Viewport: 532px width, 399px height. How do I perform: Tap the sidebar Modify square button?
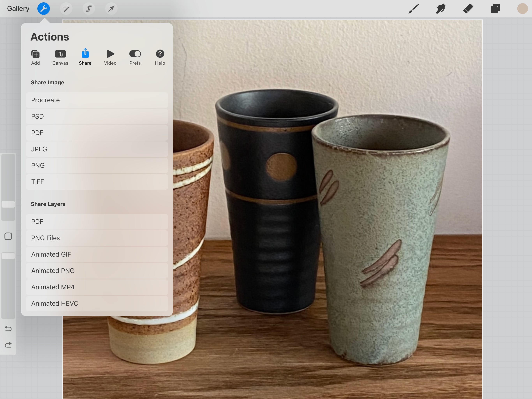point(8,236)
